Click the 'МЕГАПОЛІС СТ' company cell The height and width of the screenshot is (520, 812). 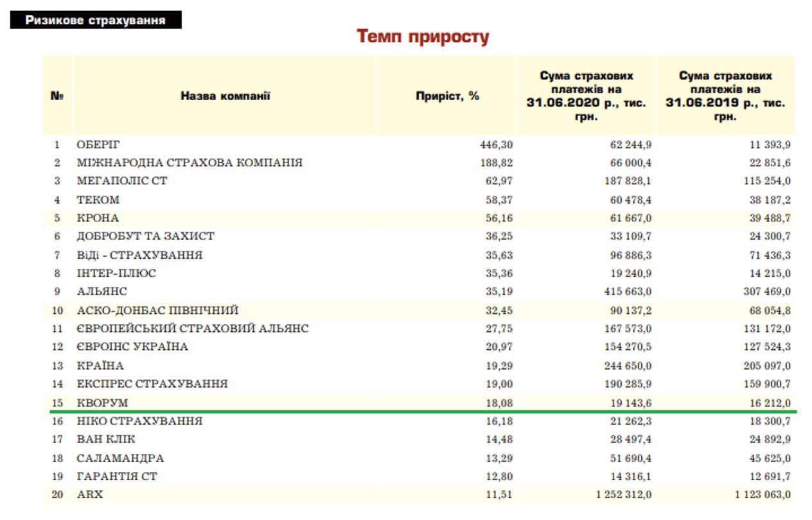click(122, 181)
